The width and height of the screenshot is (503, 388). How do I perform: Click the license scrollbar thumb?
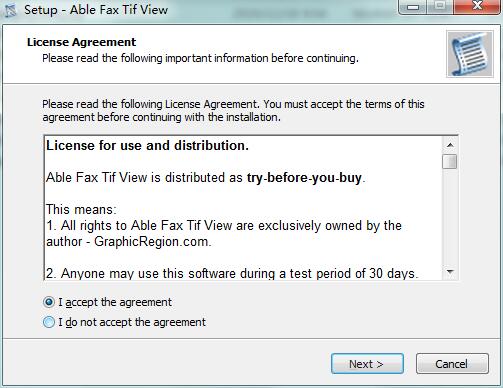(x=450, y=161)
